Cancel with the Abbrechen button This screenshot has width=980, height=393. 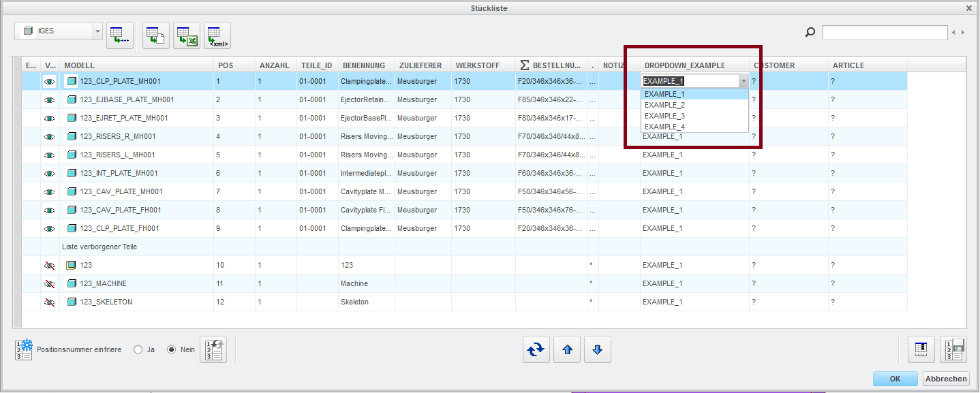click(946, 379)
